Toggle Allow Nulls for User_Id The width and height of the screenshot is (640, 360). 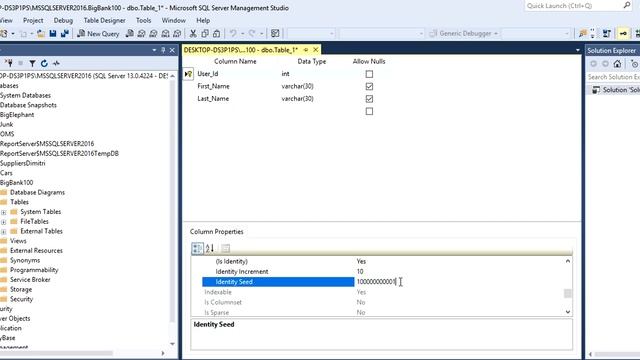[369, 74]
